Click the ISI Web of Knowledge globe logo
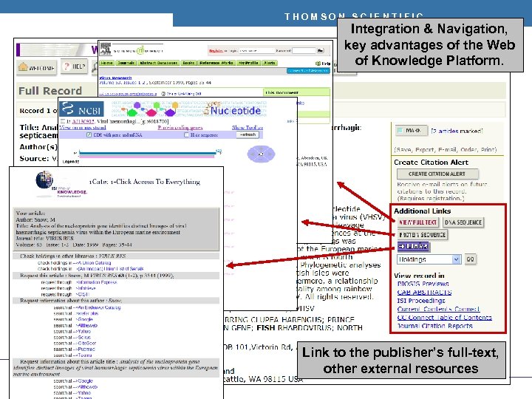The image size is (532, 399). coord(44,180)
